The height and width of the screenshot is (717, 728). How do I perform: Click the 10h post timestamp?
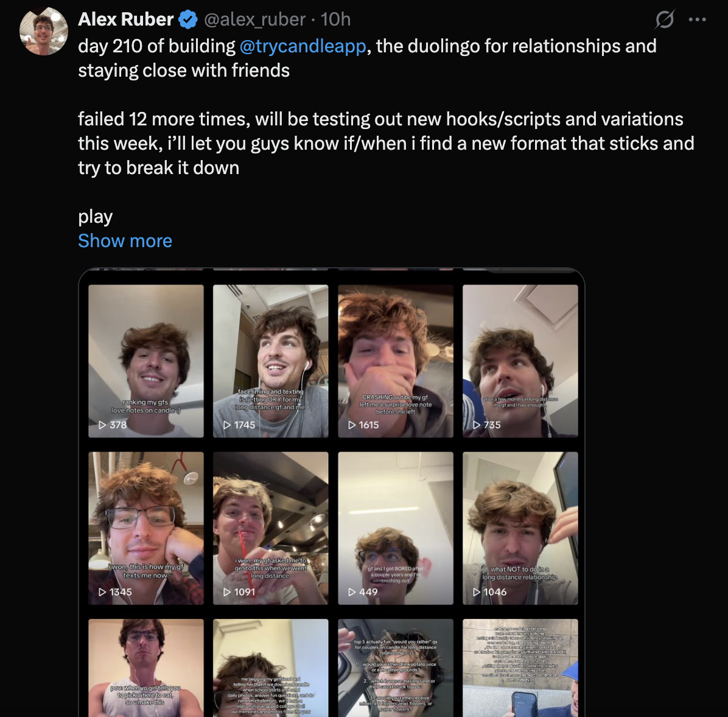coord(335,19)
